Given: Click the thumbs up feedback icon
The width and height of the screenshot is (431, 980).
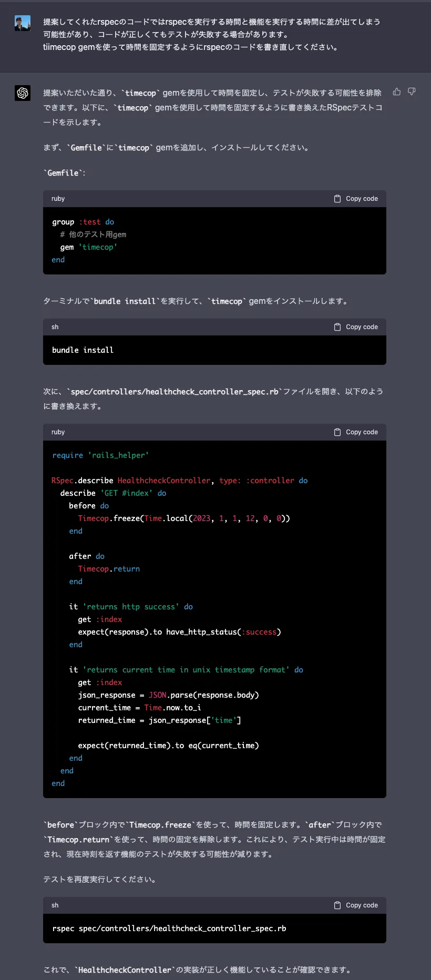Looking at the screenshot, I should (397, 92).
